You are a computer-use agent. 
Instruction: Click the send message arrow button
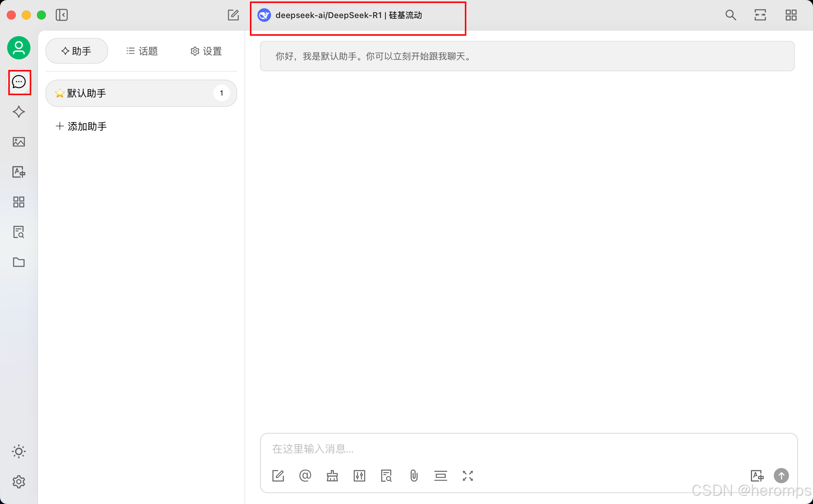[781, 476]
